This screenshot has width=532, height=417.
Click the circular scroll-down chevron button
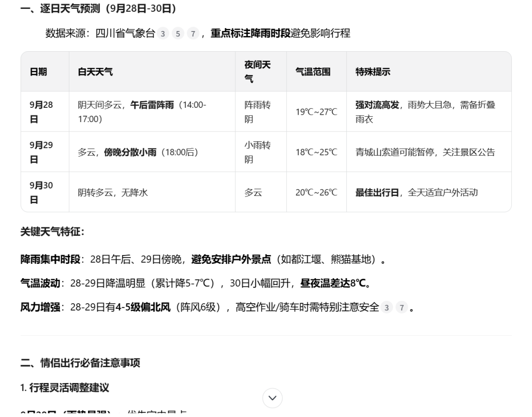(x=271, y=397)
